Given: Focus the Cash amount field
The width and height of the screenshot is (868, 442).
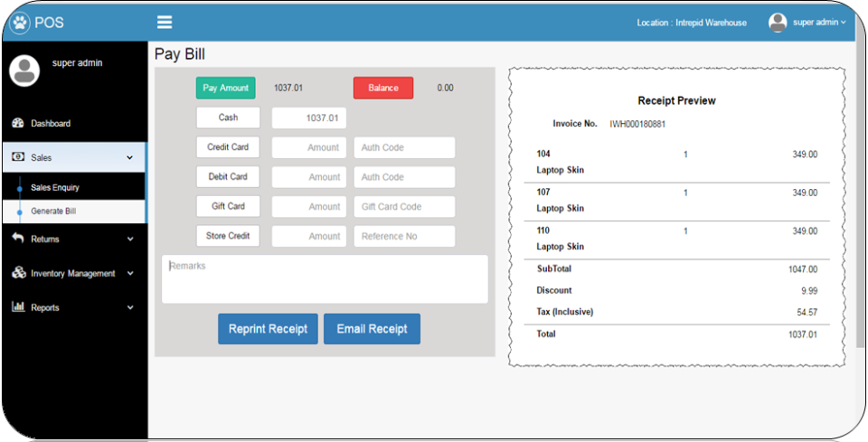Looking at the screenshot, I should (309, 118).
